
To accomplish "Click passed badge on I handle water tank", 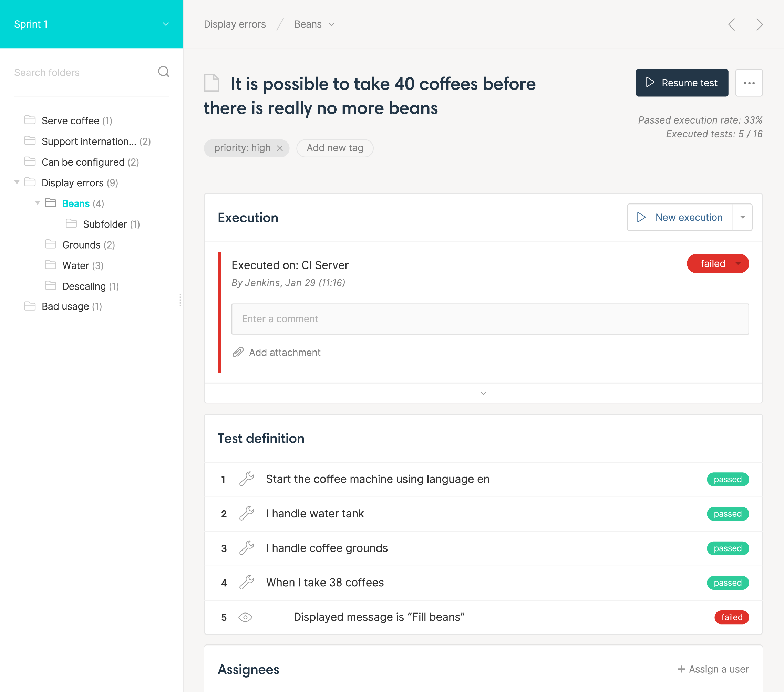I will (x=728, y=514).
